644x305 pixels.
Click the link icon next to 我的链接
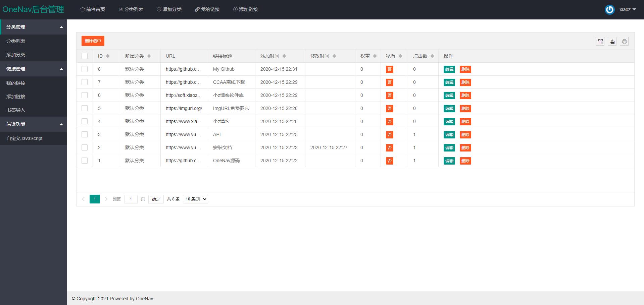point(197,9)
